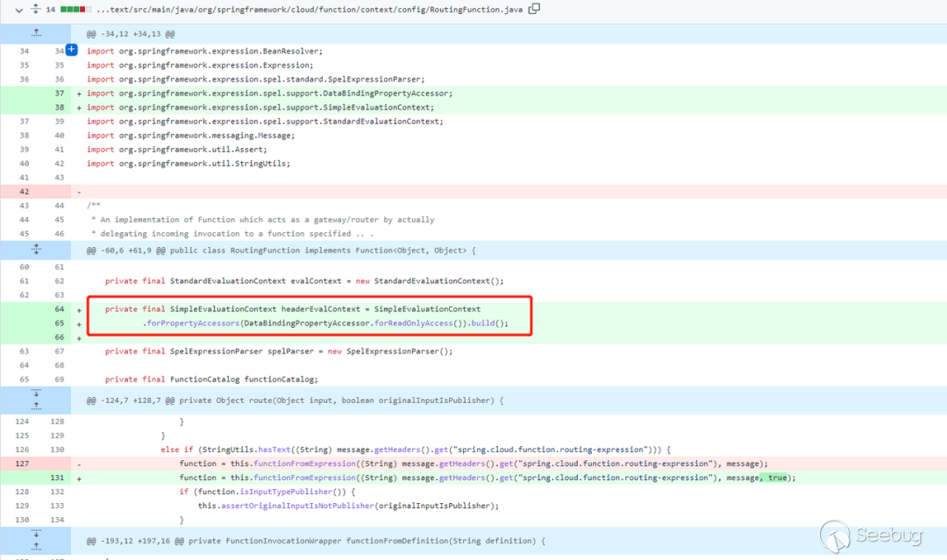
Task: Select the comment line 'delegating incoming invocation'
Action: [232, 233]
